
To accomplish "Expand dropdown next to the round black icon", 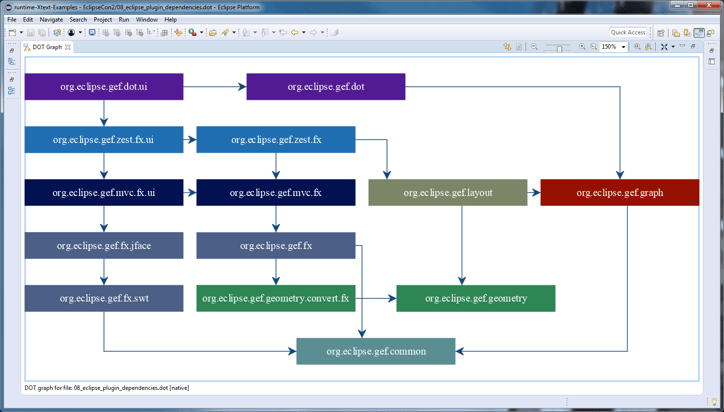I will point(80,32).
